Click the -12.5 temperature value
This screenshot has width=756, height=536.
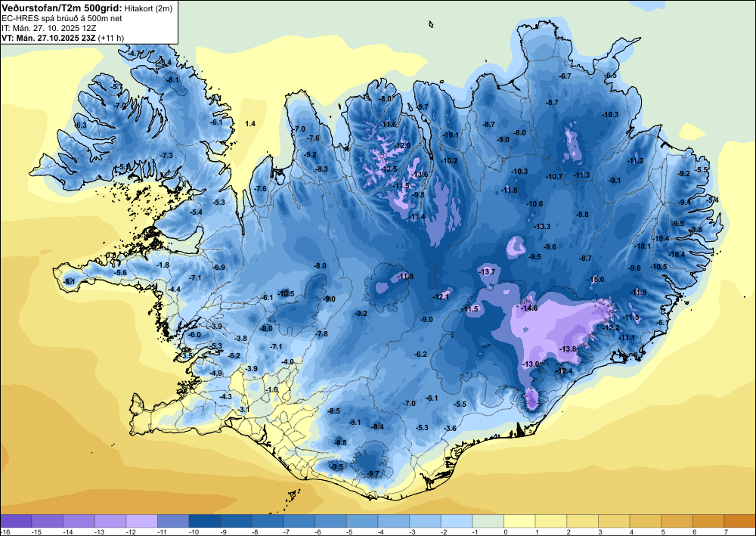point(389,169)
